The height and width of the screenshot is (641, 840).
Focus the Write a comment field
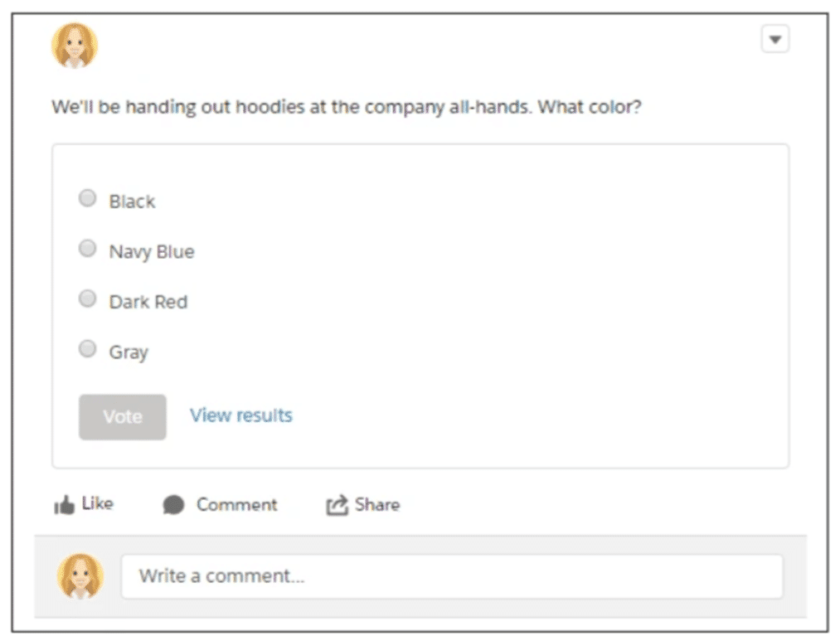[x=452, y=576]
